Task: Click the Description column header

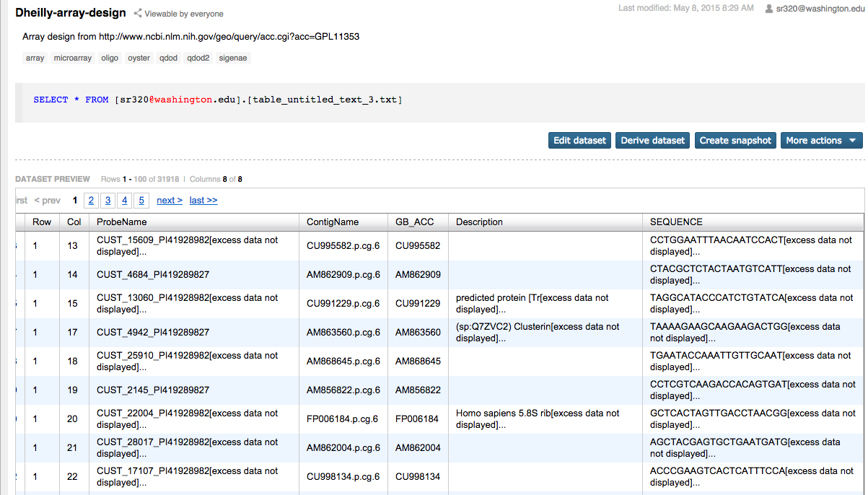Action: pyautogui.click(x=545, y=222)
